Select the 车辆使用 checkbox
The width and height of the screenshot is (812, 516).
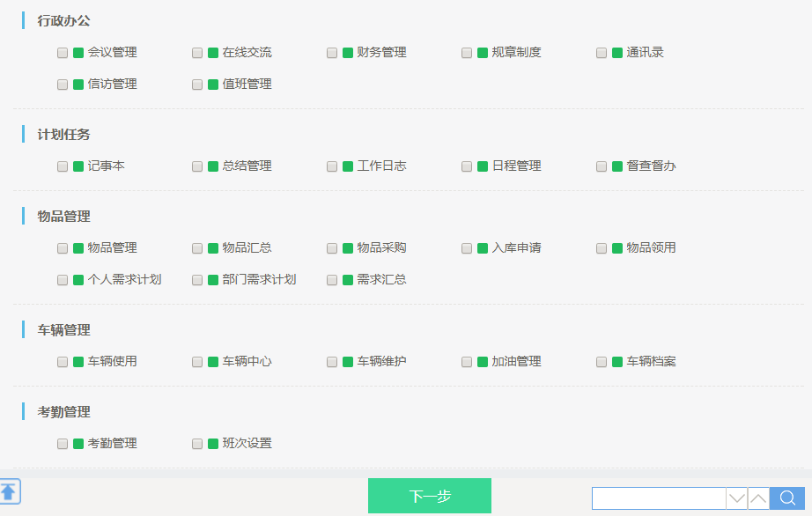[63, 362]
